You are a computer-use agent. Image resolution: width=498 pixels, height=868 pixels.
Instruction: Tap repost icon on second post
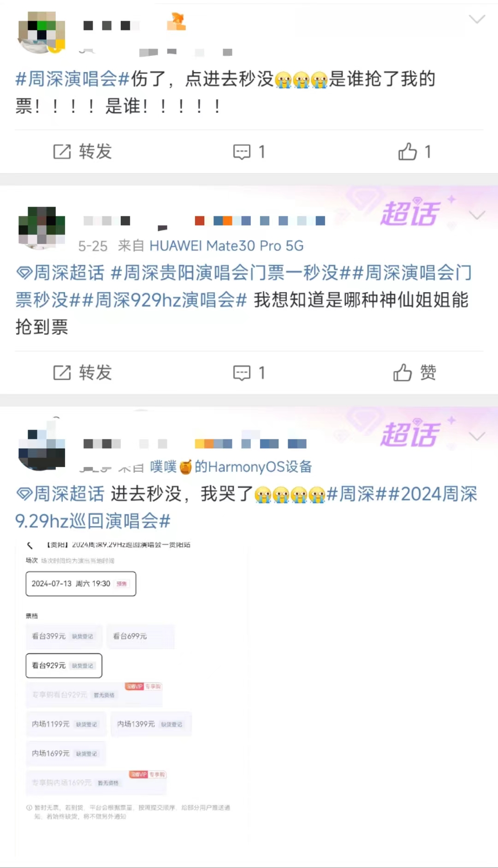83,372
